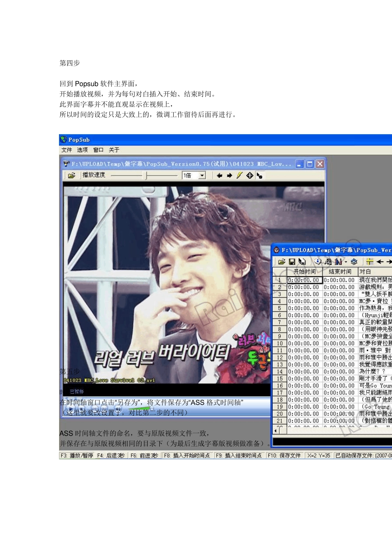Open the dropdown arrow next to the colored bars icon
The image size is (392, 555).
tap(346, 262)
